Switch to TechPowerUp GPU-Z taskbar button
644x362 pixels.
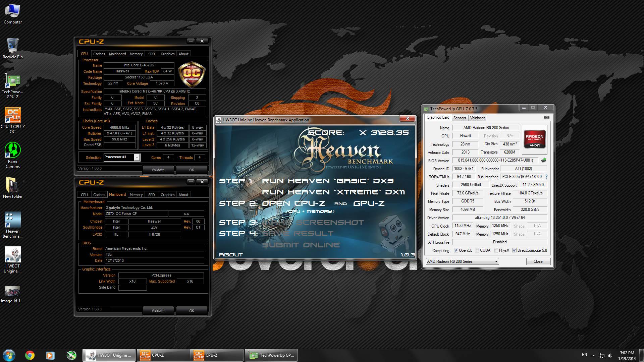271,355
